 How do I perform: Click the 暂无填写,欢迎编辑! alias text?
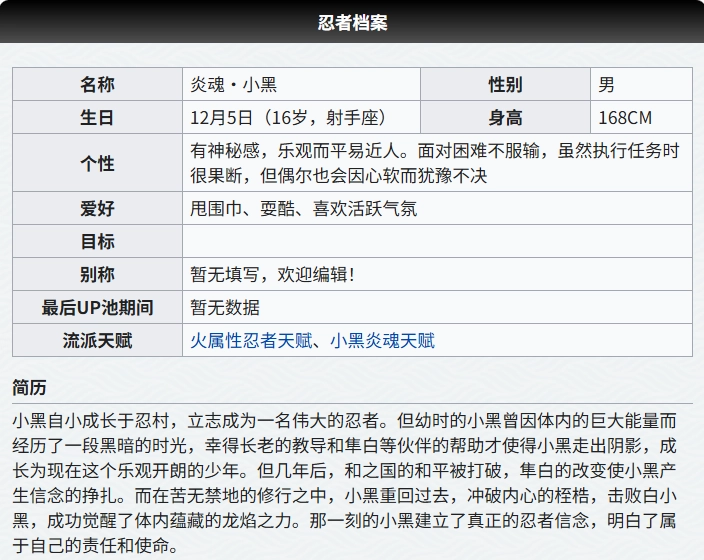272,275
